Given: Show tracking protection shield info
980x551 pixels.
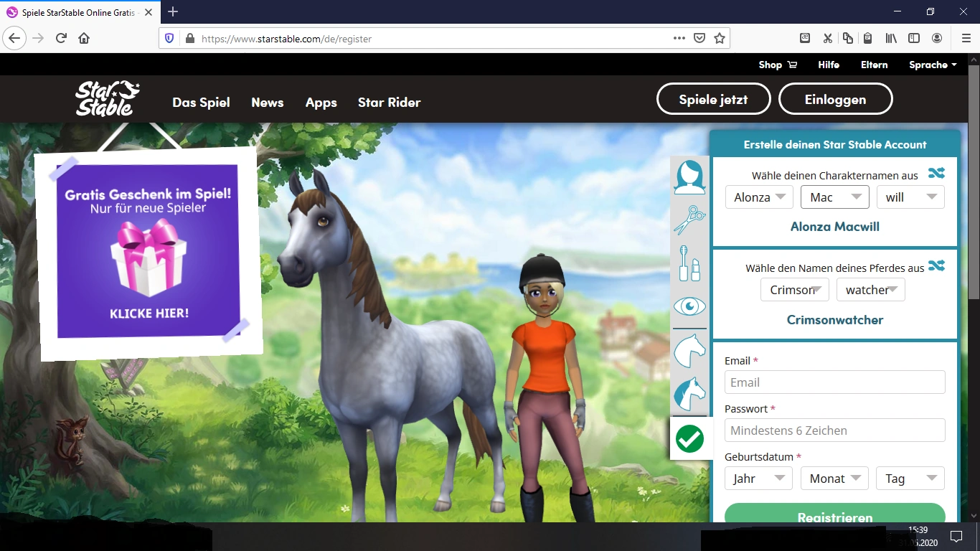Looking at the screenshot, I should [x=169, y=38].
